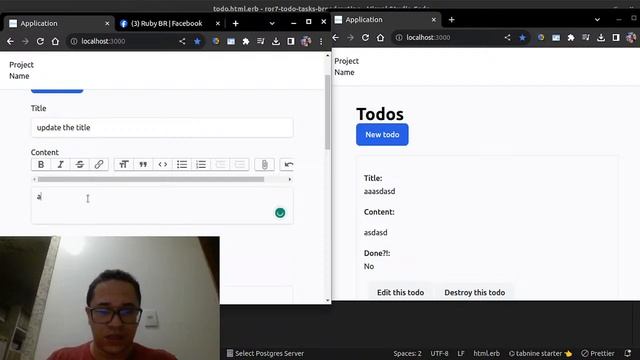Open profile avatar in left browser
The width and height of the screenshot is (640, 360).
coord(306,41)
